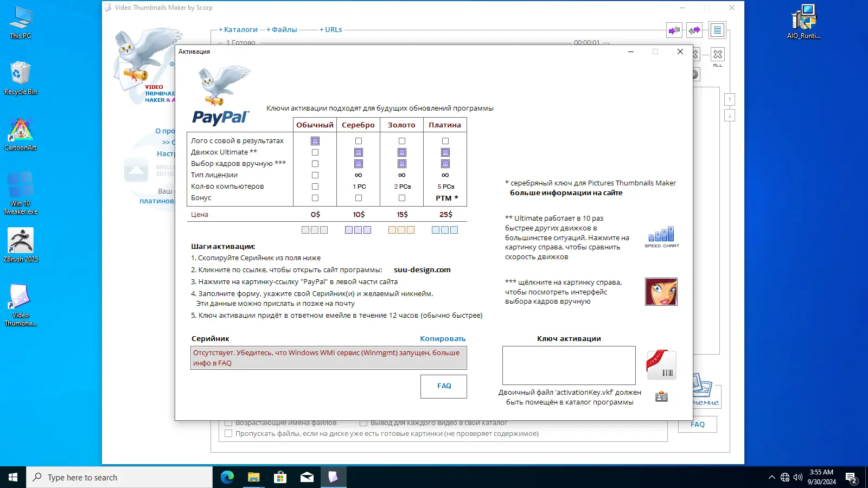This screenshot has width=868, height=488.
Task: Open the notification center icon
Action: tap(851, 477)
